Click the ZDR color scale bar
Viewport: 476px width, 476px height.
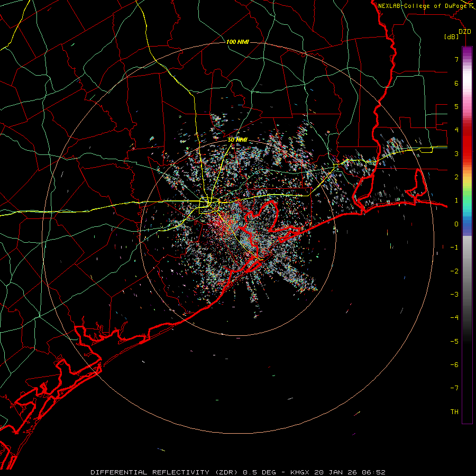[x=467, y=235]
